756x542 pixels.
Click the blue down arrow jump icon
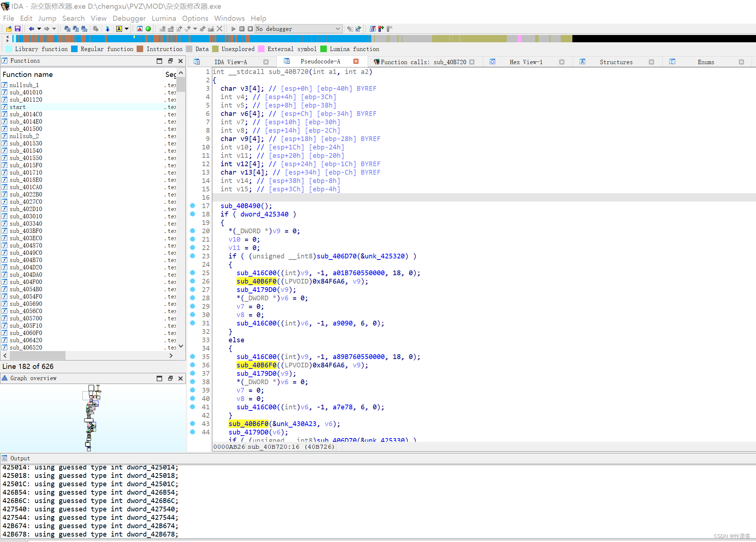(107, 29)
